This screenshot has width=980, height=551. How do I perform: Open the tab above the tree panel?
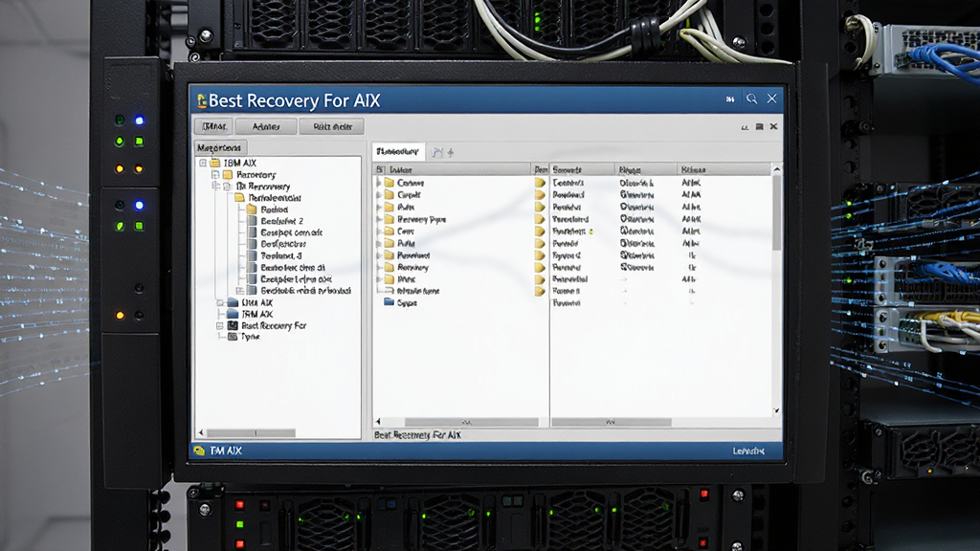[x=219, y=148]
